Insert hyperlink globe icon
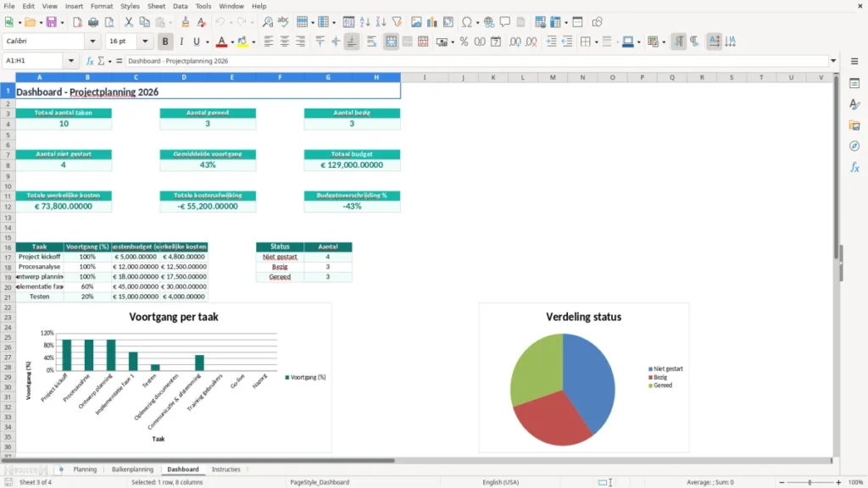Image resolution: width=868 pixels, height=488 pixels. (489, 22)
